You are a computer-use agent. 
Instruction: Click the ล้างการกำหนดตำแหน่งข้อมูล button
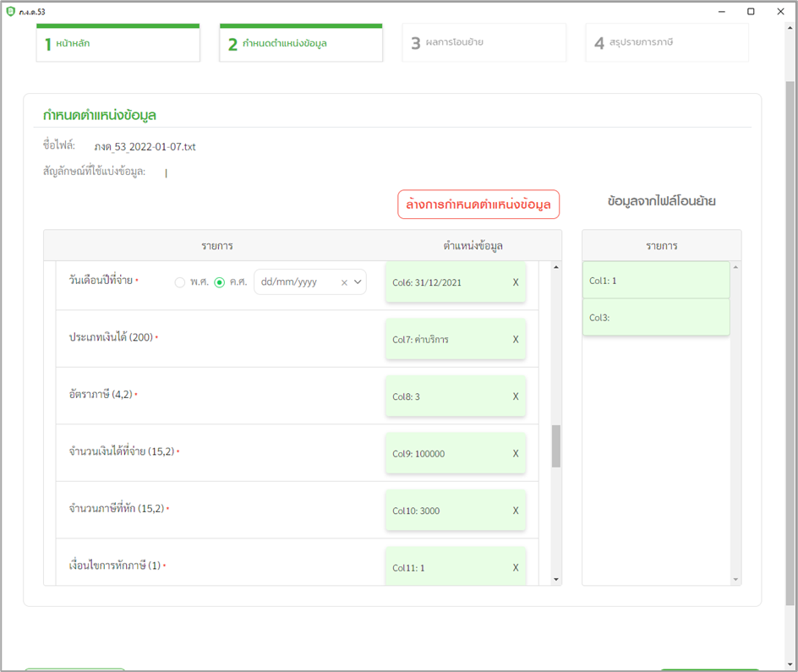tap(478, 205)
